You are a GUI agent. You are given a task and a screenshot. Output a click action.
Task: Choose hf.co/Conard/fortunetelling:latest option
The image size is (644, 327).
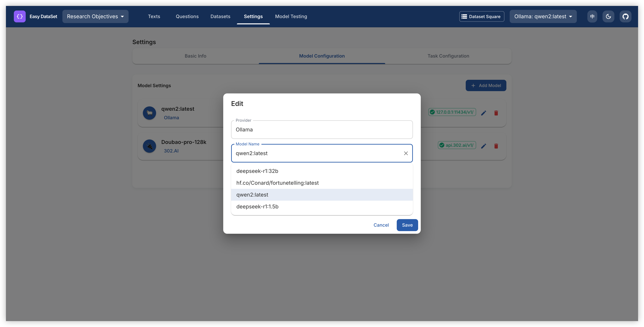point(278,183)
